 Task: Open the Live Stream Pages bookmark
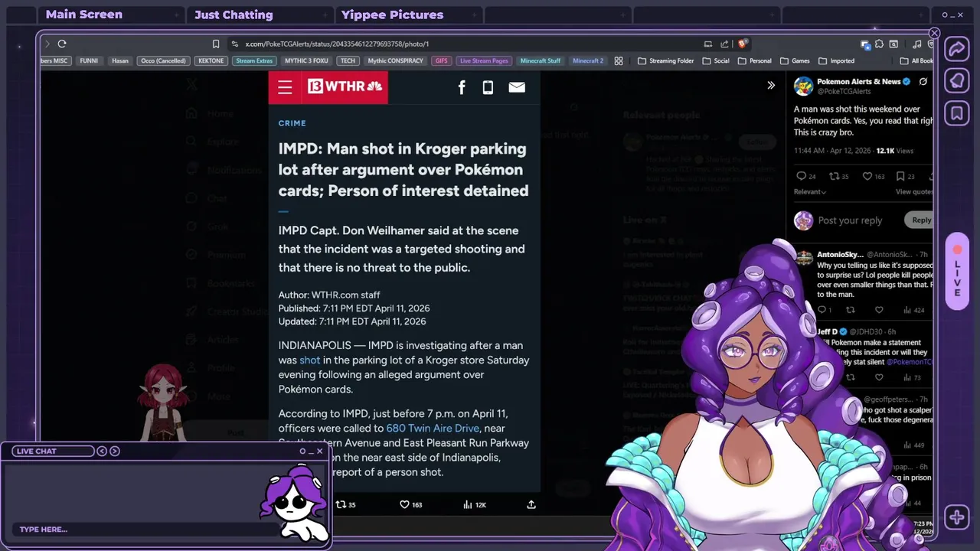(x=483, y=60)
